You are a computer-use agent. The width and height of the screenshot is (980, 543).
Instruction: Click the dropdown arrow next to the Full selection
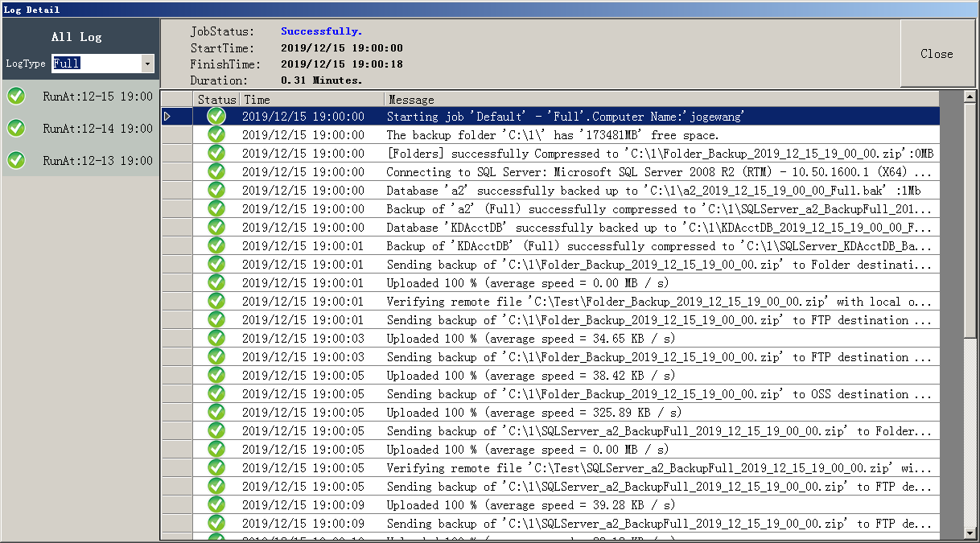click(147, 64)
